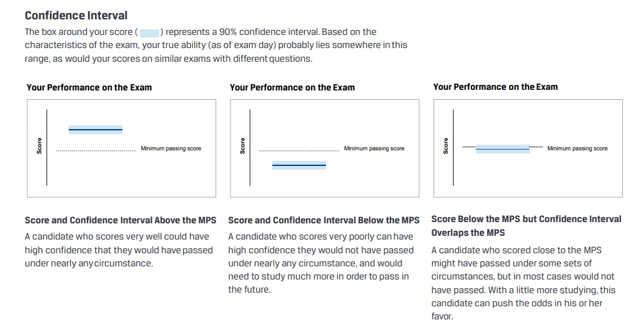644x335 pixels.
Task: Click the third chart's Score axis label
Action: (x=445, y=146)
